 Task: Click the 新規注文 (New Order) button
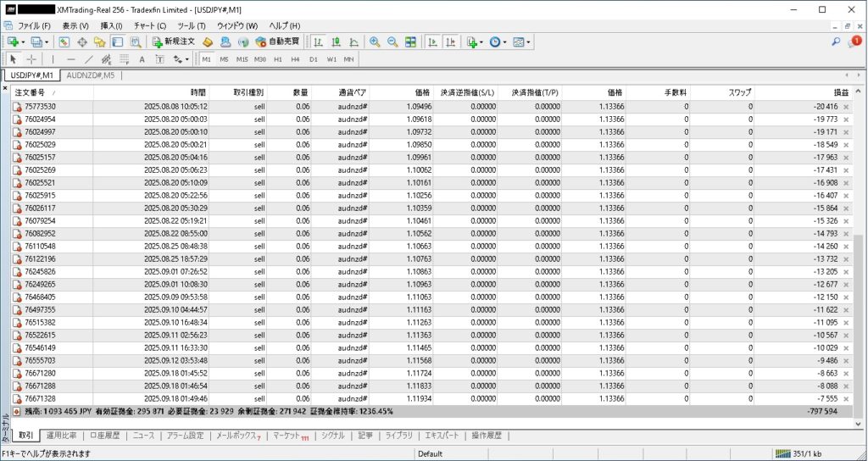point(174,42)
